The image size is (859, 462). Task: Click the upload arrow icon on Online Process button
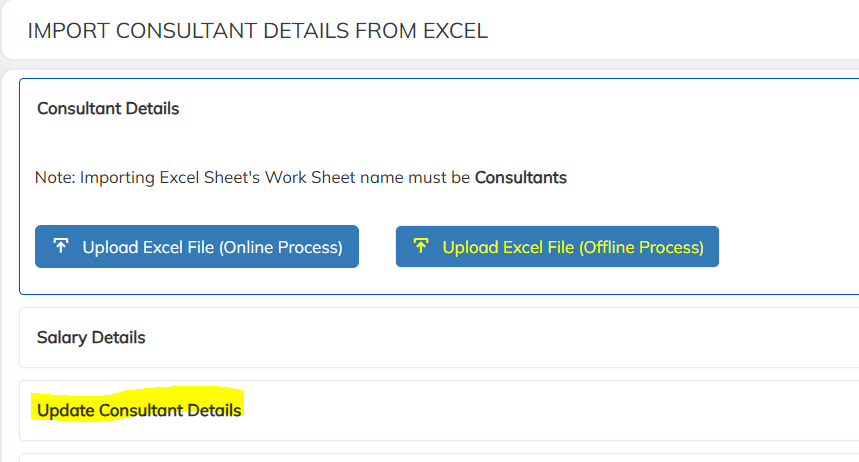click(61, 246)
